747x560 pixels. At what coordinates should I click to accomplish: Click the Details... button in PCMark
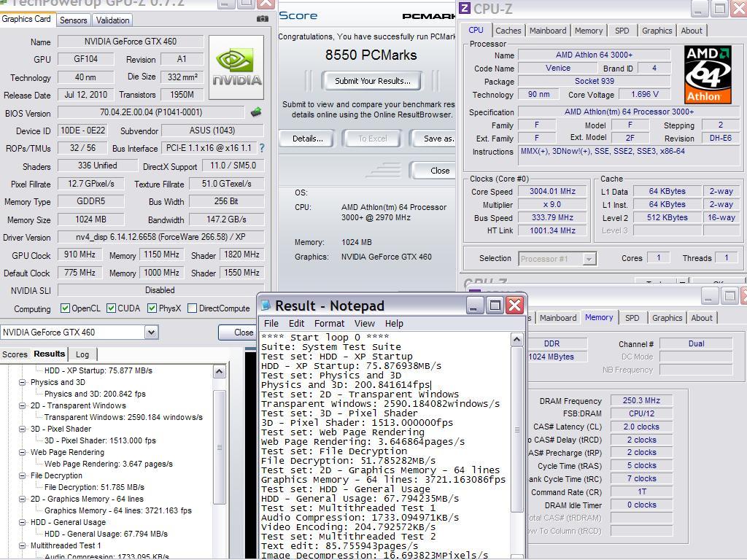[308, 139]
